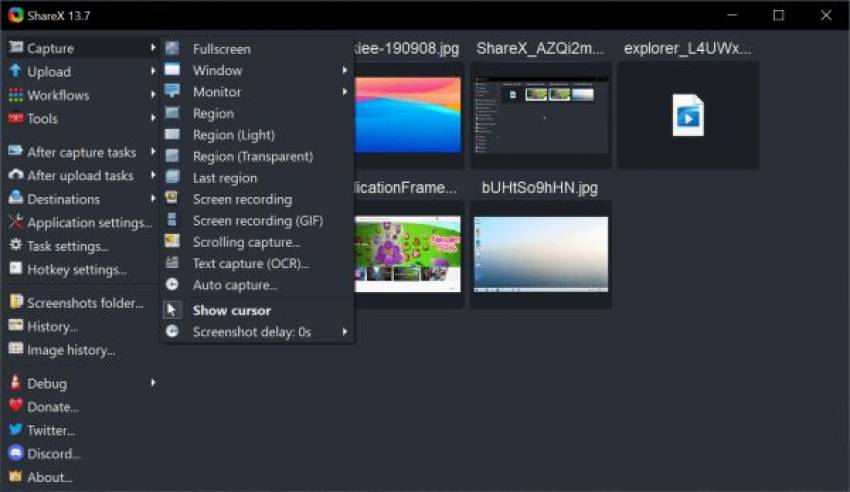Image resolution: width=850 pixels, height=492 pixels.
Task: Click the After upload tasks cloud icon
Action: pyautogui.click(x=16, y=174)
